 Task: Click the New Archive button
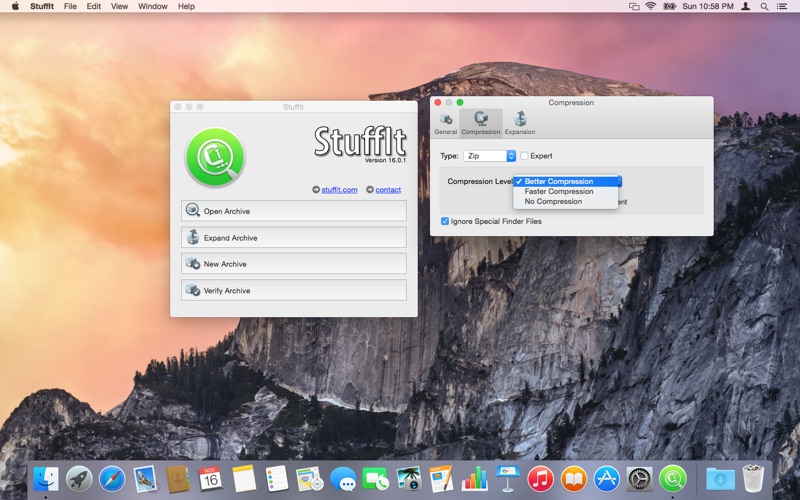[294, 264]
